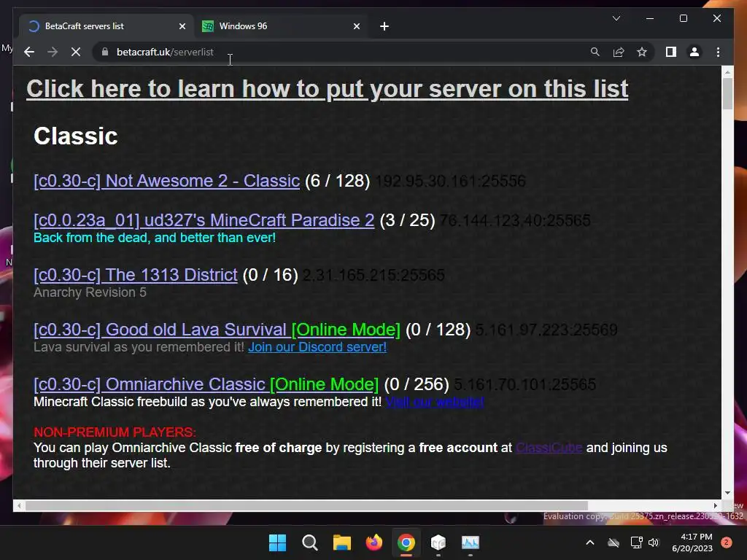The height and width of the screenshot is (560, 747).
Task: Open the Windows Start menu
Action: point(277,542)
